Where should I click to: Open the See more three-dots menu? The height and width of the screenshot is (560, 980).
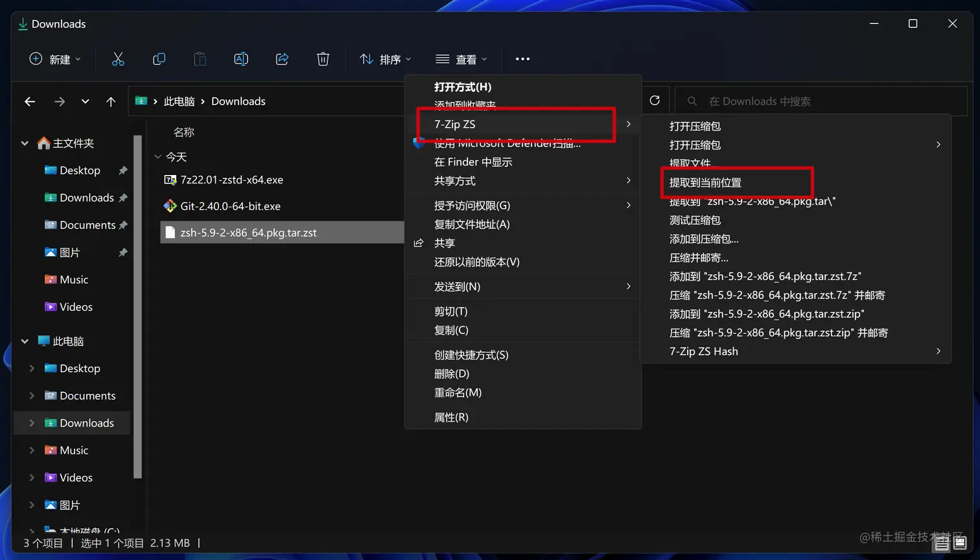coord(522,59)
